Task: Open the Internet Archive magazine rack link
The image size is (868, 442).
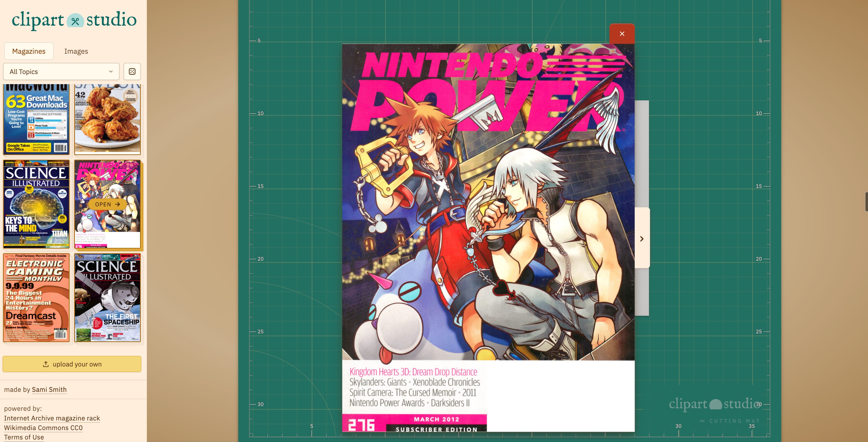Action: (x=52, y=418)
